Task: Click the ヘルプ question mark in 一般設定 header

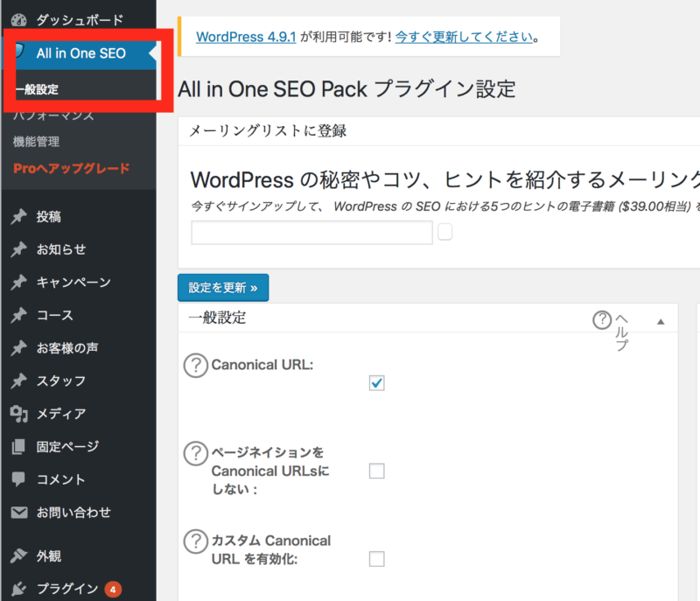Action: click(602, 320)
